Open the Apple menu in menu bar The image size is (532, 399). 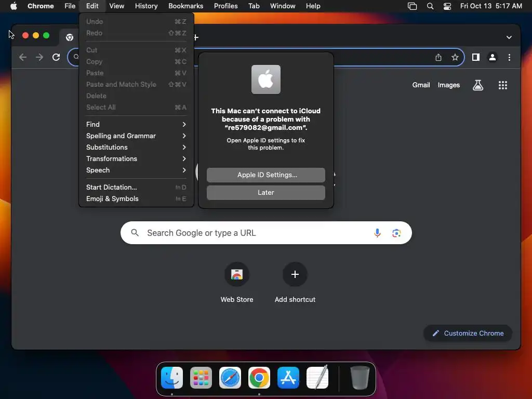click(x=14, y=6)
